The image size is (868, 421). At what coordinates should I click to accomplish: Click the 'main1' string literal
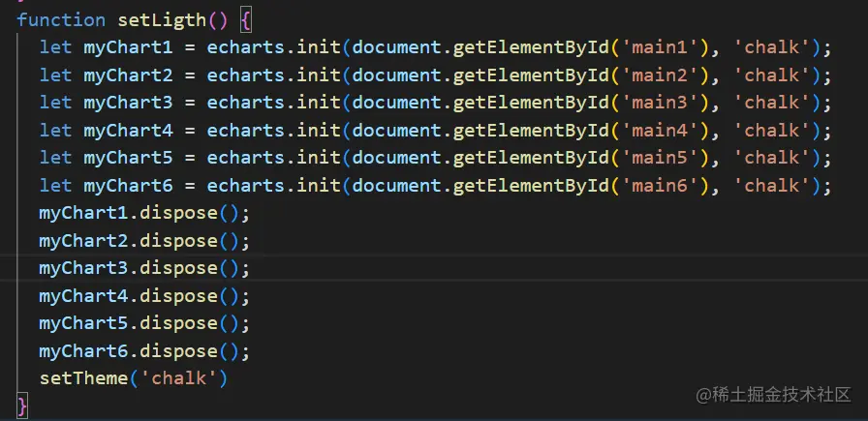[660, 48]
